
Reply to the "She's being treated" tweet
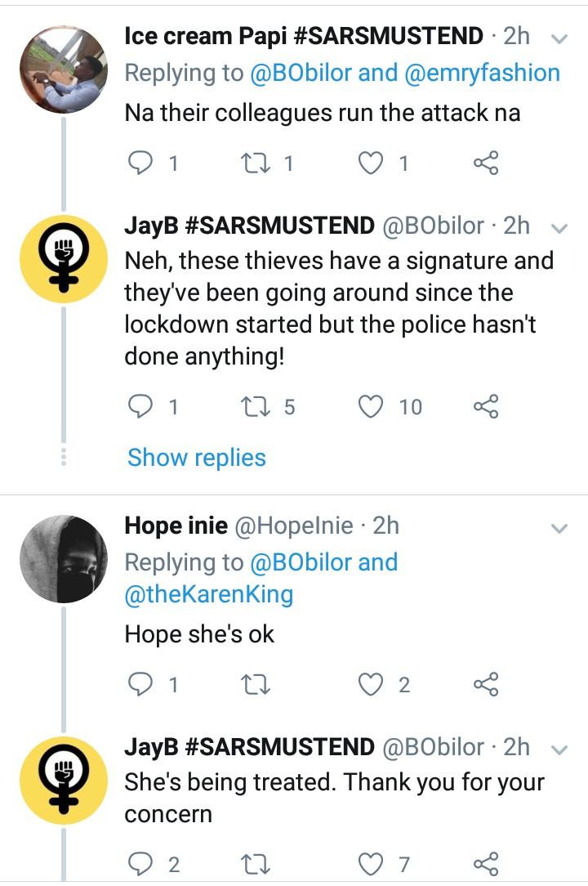[x=142, y=863]
